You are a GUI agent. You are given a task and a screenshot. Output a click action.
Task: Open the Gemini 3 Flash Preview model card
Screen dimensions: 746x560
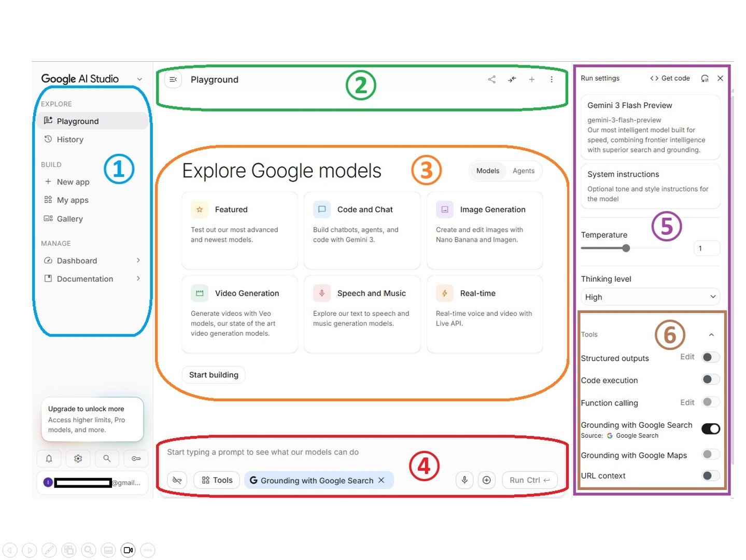click(x=650, y=127)
